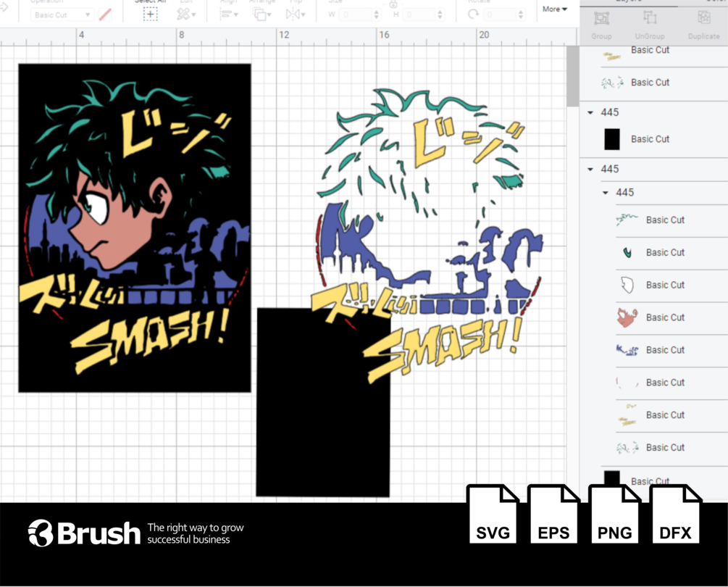Click the Duplicate icon
Screen dimensions: 728x587
click(x=704, y=17)
